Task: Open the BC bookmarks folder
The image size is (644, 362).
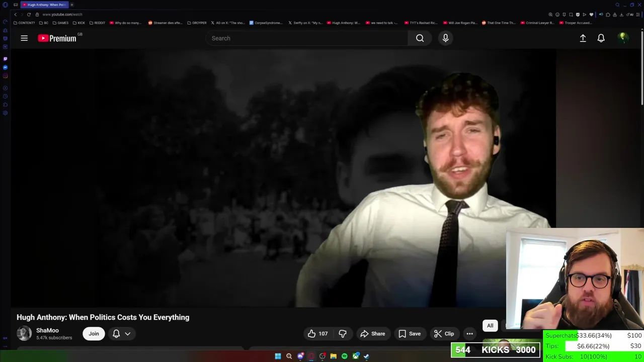Action: click(x=44, y=23)
